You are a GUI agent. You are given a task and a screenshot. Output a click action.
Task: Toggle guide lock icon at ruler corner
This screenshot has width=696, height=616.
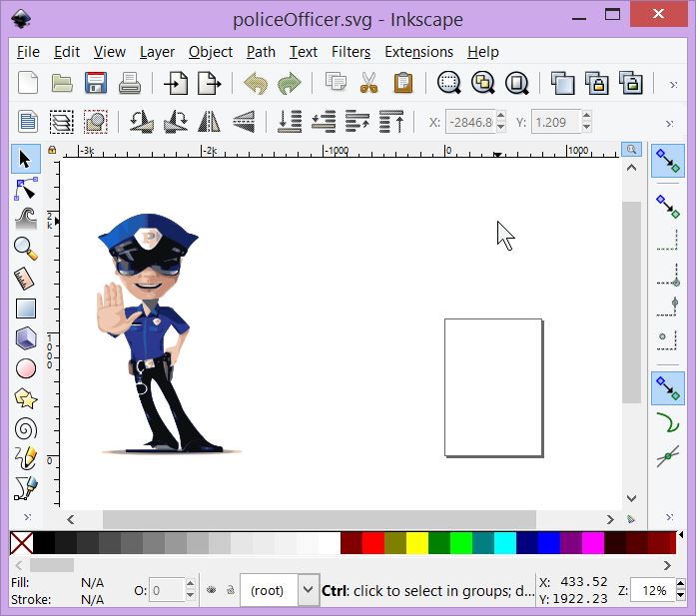[52, 150]
